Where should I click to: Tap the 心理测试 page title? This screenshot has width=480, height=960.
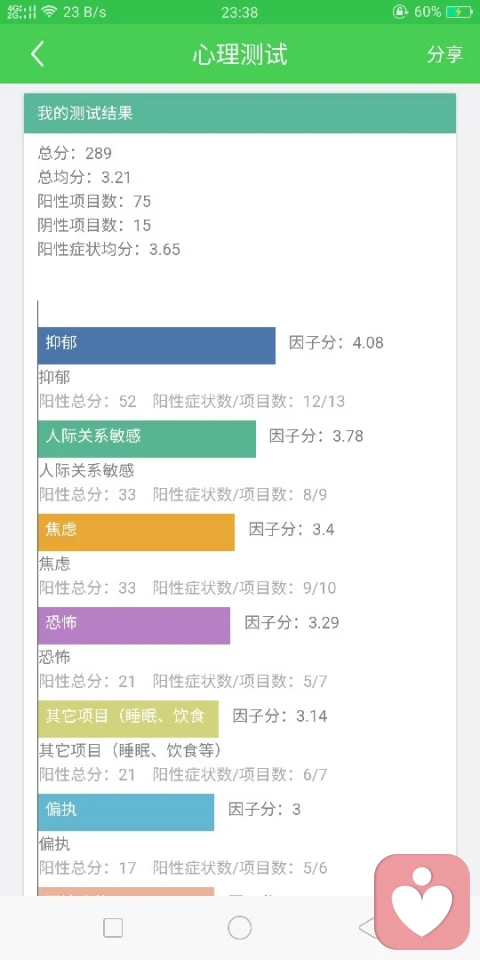tap(239, 54)
